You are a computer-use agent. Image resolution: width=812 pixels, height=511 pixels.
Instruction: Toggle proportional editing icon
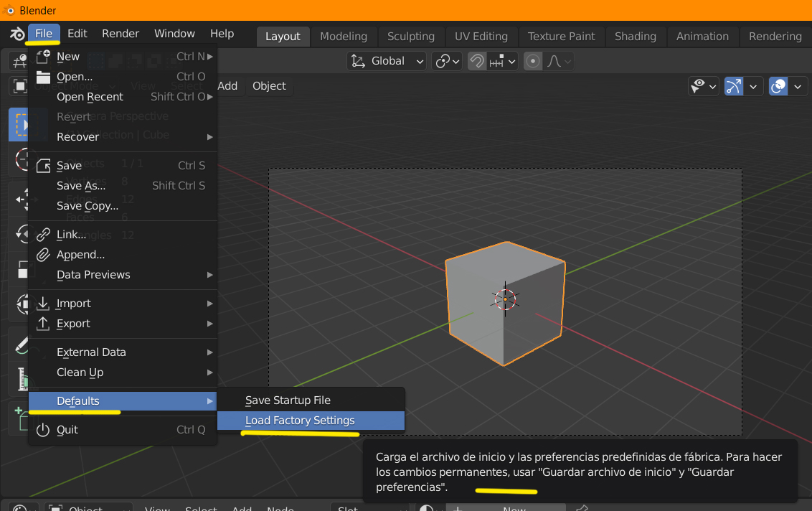coord(532,61)
